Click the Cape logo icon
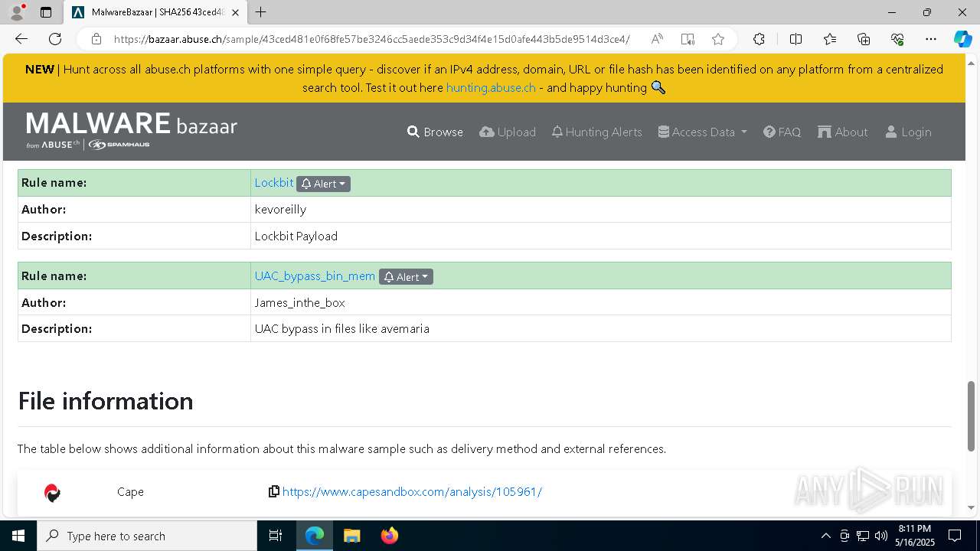This screenshot has width=980, height=551. coord(52,493)
